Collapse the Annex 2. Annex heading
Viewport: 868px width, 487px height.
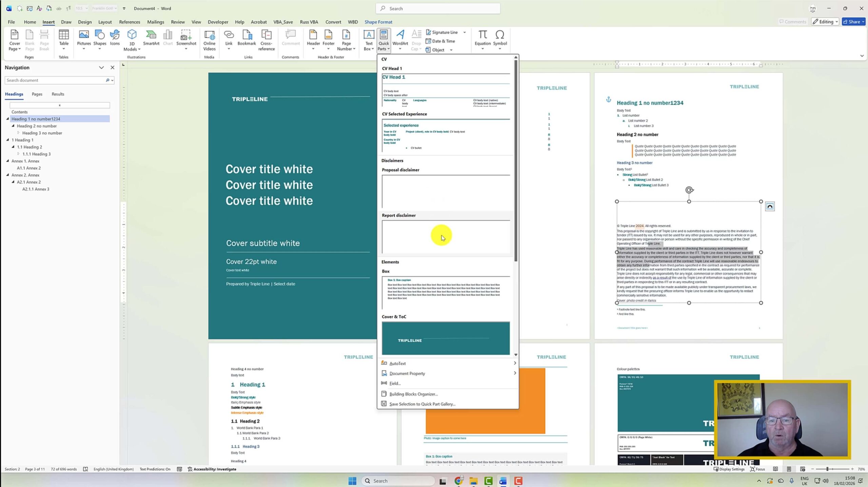pos(8,175)
